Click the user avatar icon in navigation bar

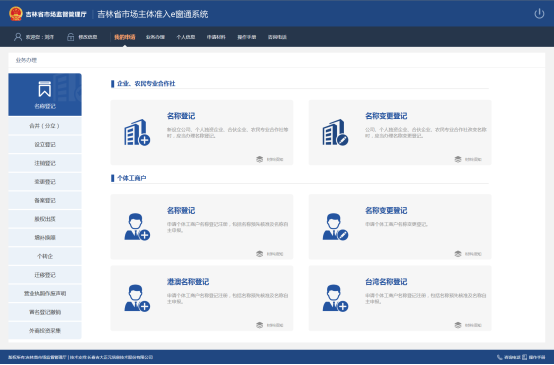tap(18, 37)
